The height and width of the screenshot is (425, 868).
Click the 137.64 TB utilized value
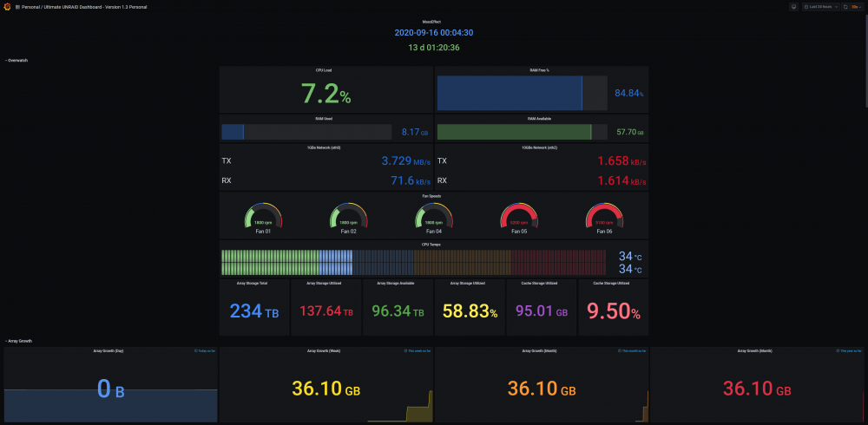(x=326, y=311)
